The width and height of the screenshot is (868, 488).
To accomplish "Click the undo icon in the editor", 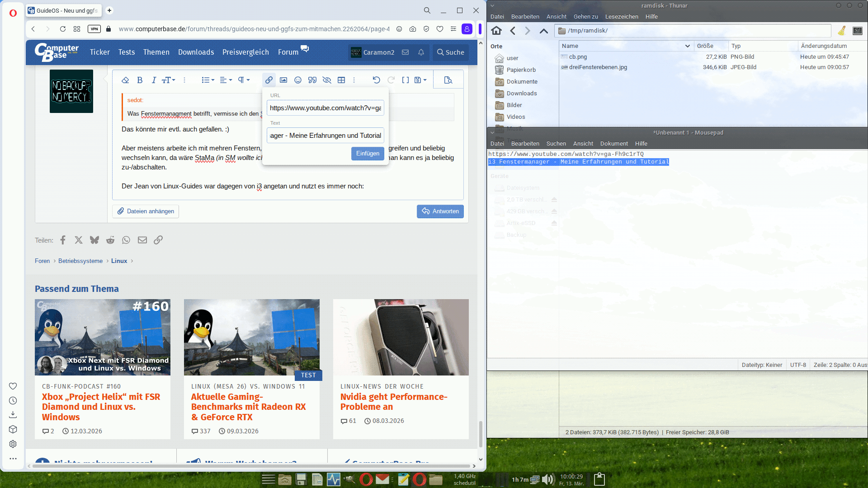I will 376,80.
